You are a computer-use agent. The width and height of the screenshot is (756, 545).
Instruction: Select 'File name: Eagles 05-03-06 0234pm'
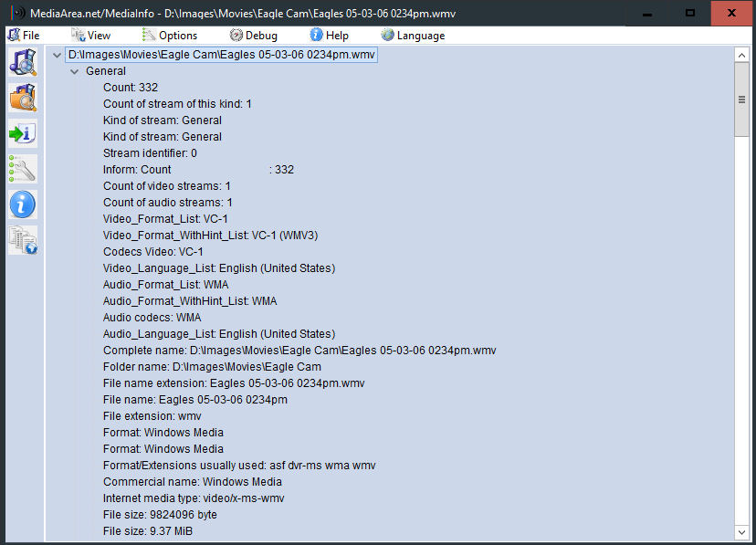[x=195, y=399]
